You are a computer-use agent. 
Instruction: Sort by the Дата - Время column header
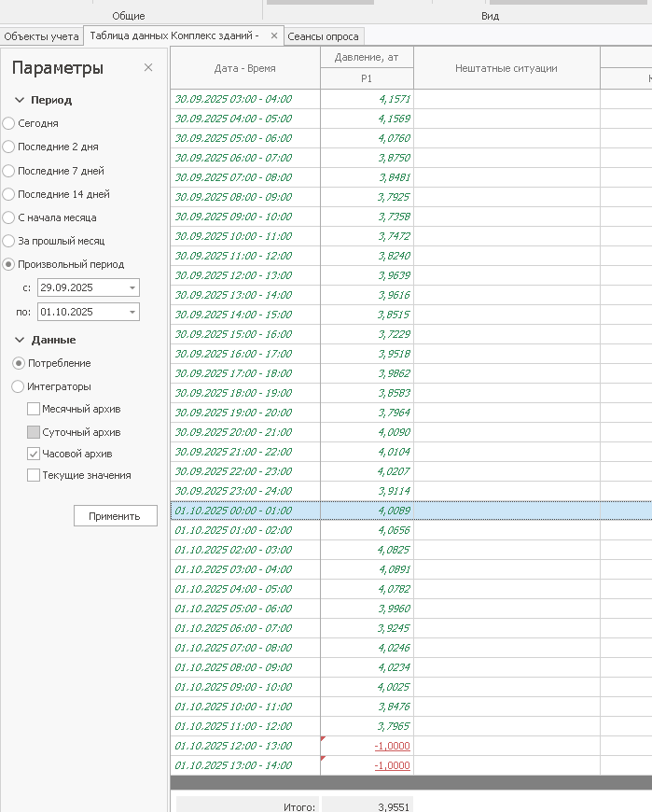(244, 68)
